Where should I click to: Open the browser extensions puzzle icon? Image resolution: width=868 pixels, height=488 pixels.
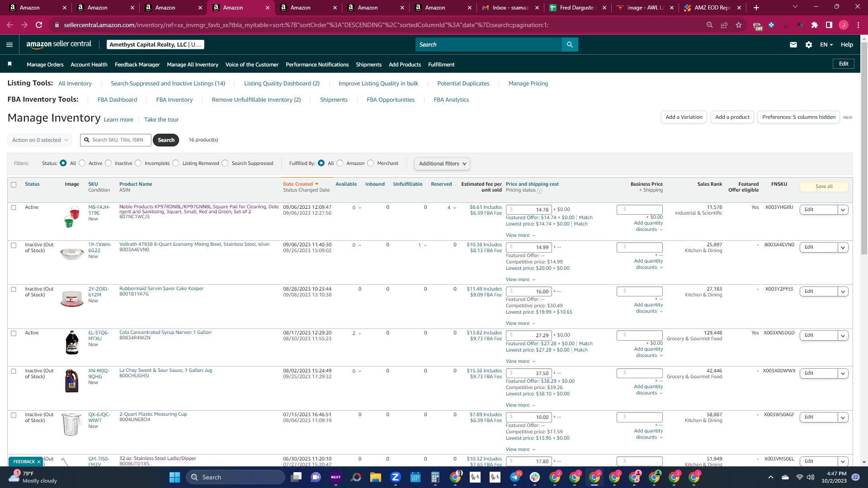coord(815,25)
